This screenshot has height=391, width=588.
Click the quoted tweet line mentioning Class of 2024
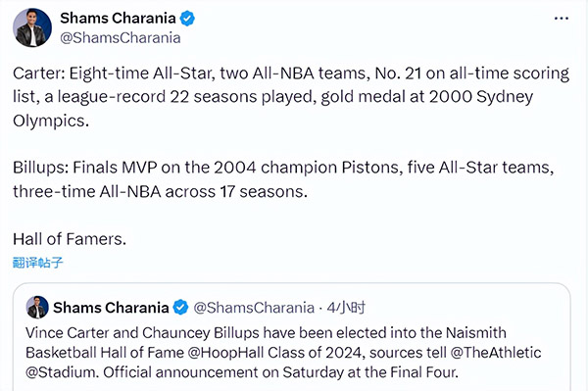(x=283, y=353)
